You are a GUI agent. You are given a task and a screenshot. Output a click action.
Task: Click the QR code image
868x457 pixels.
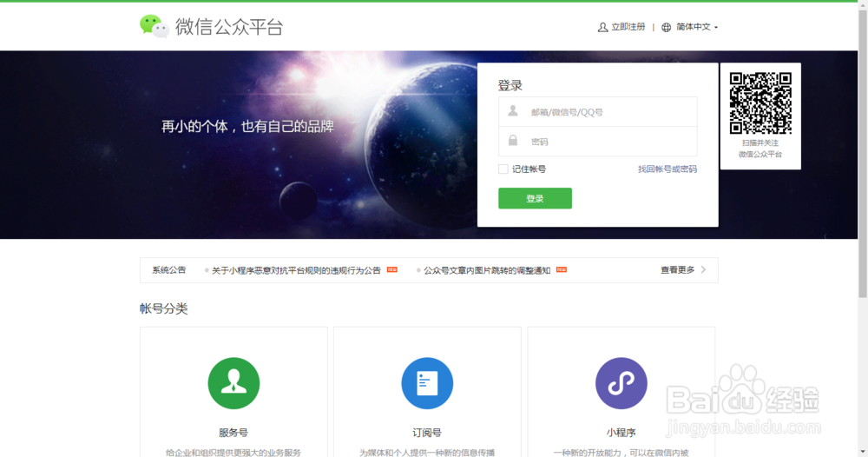click(x=760, y=103)
